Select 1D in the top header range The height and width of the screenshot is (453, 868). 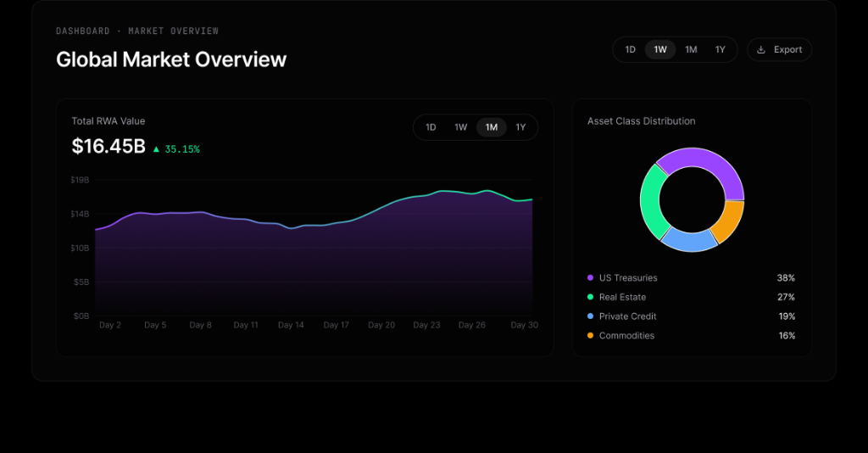[630, 50]
